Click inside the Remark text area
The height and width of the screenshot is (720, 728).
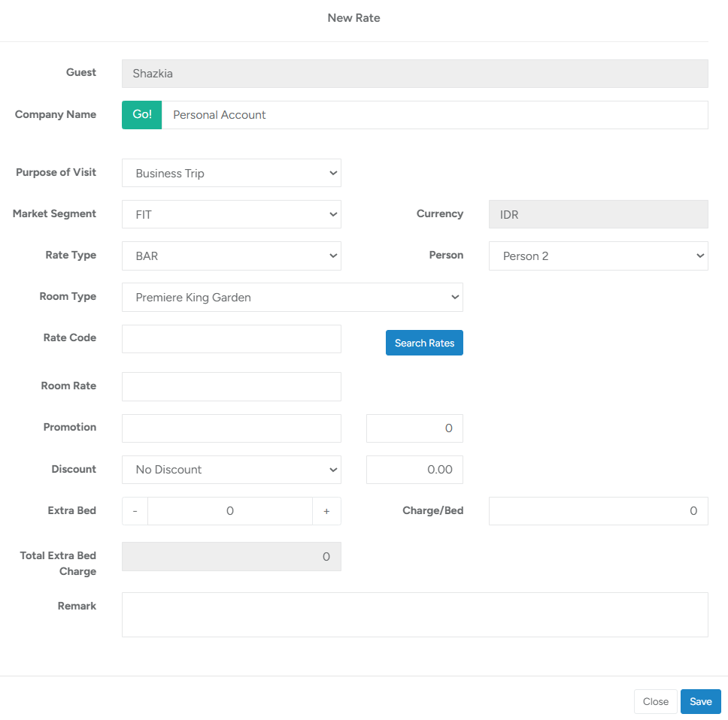[414, 614]
